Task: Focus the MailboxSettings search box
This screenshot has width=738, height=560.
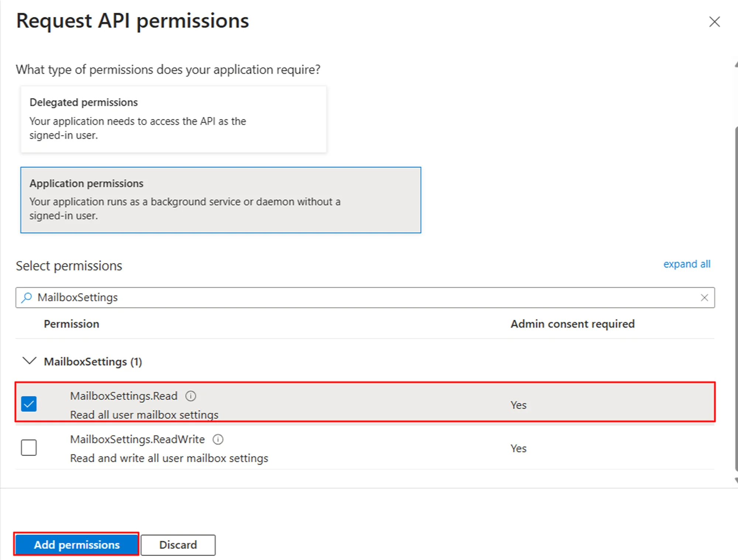Action: (x=362, y=297)
